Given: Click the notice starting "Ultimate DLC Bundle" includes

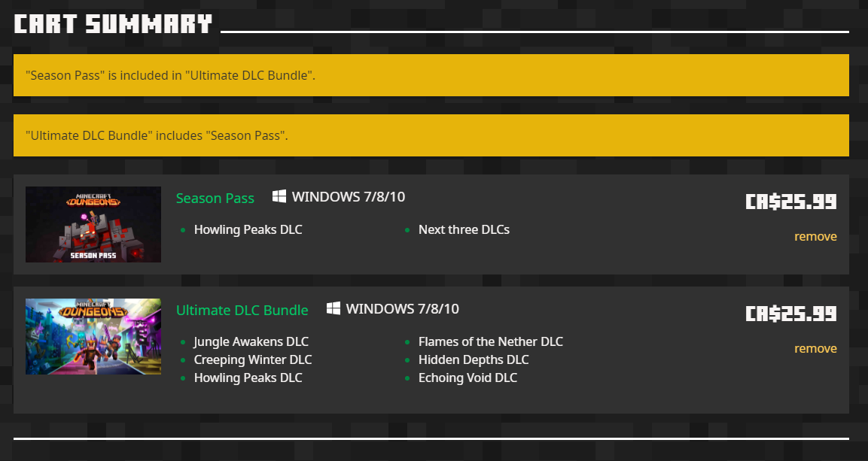Looking at the screenshot, I should (431, 135).
